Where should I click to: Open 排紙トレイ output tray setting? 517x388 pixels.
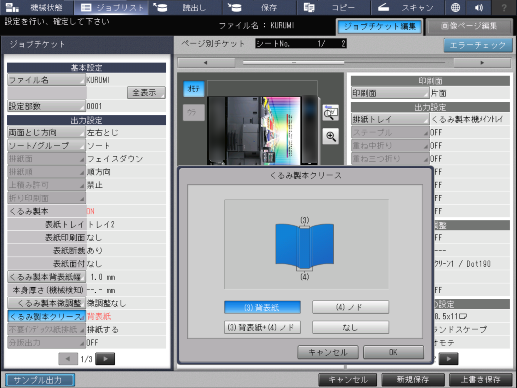pyautogui.click(x=390, y=119)
